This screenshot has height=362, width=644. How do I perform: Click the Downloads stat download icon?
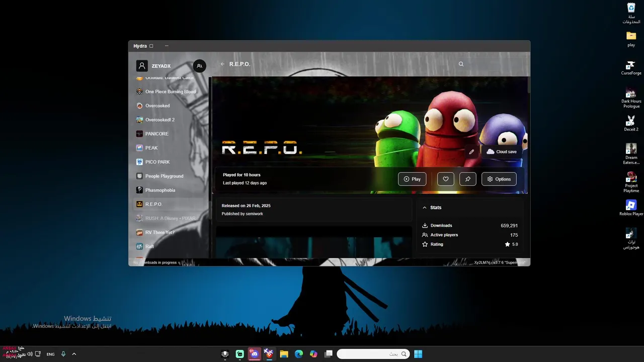[425, 226]
